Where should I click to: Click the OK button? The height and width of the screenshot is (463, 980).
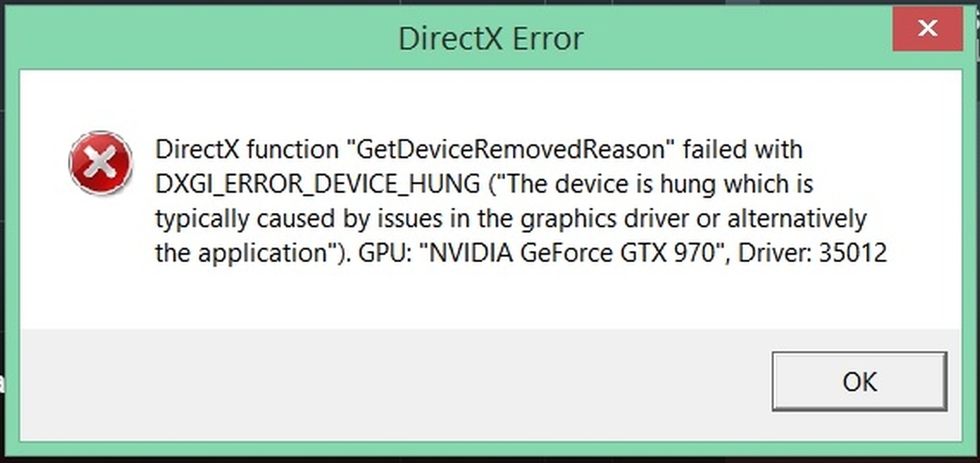pyautogui.click(x=859, y=381)
